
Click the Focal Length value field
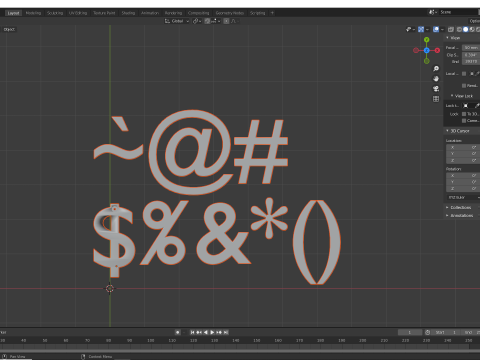[471, 48]
